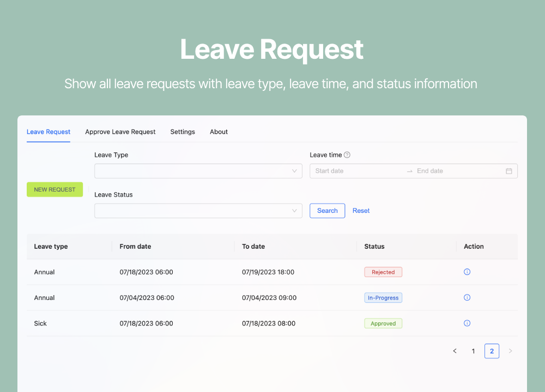Go to previous page using left arrow
The width and height of the screenshot is (545, 392).
click(455, 351)
